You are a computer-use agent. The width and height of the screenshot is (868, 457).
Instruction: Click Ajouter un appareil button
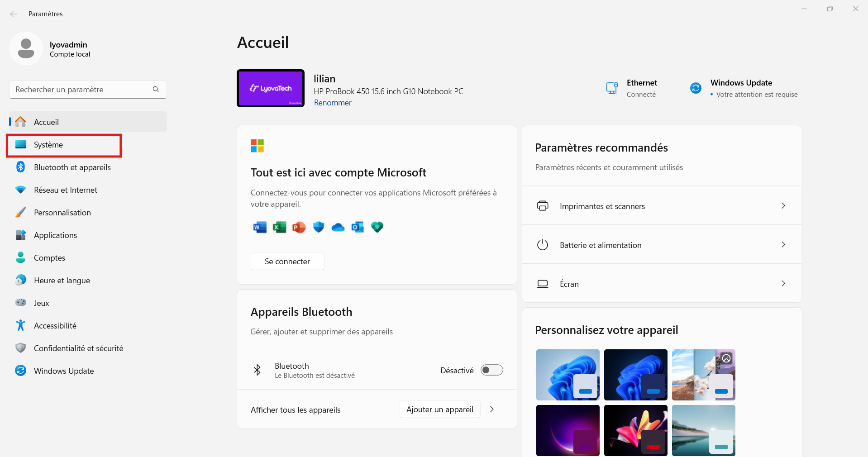[x=439, y=409]
